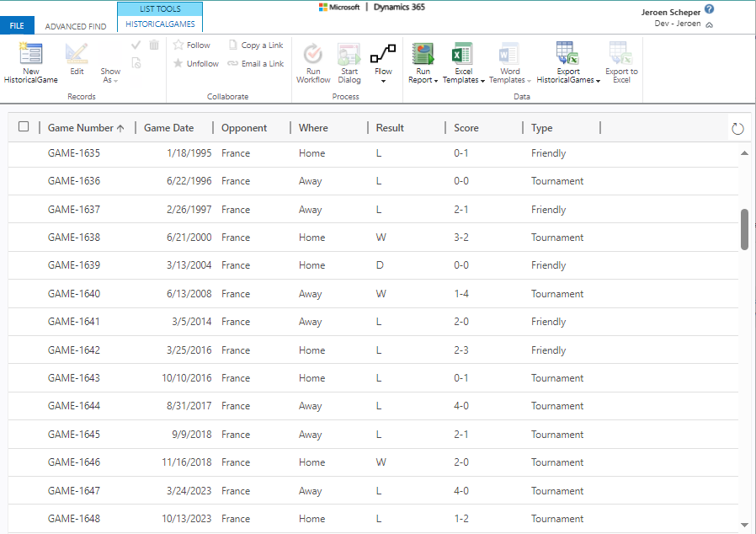Sort by the Result column header
The height and width of the screenshot is (534, 756).
(x=390, y=128)
